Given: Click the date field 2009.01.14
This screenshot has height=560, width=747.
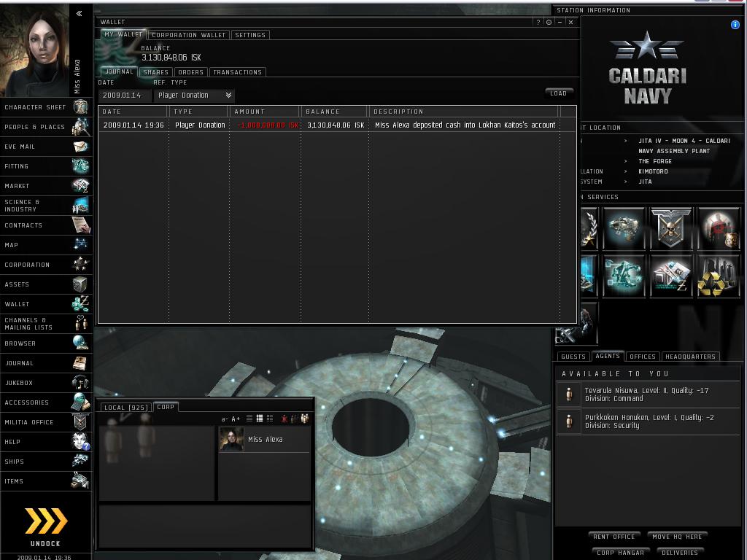Looking at the screenshot, I should pos(125,96).
